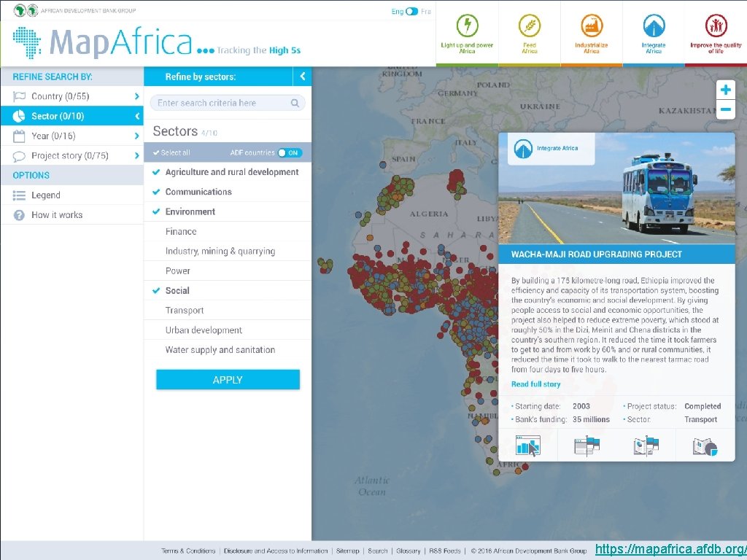Click Wacha-Maji Road Upgrading Project title
This screenshot has height=560, width=747.
[597, 254]
